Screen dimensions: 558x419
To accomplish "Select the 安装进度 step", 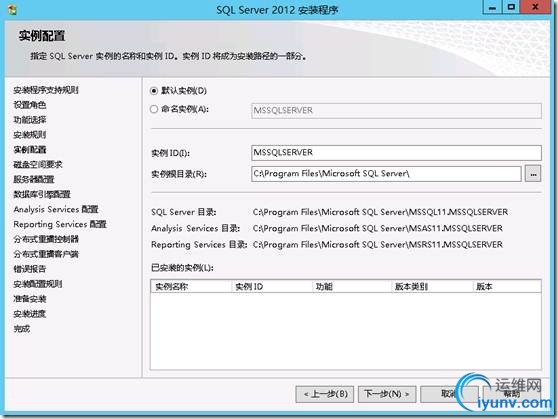I will pyautogui.click(x=30, y=314).
